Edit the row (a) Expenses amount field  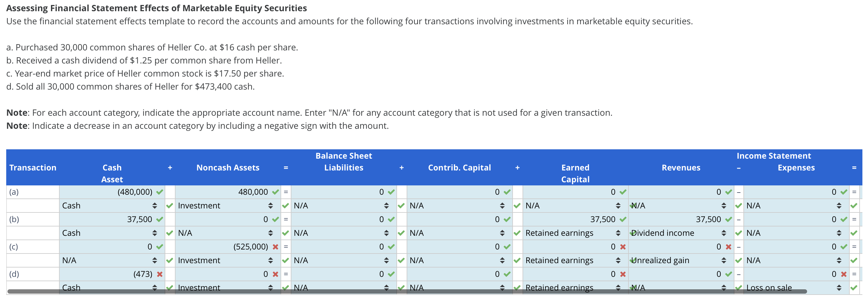[797, 192]
